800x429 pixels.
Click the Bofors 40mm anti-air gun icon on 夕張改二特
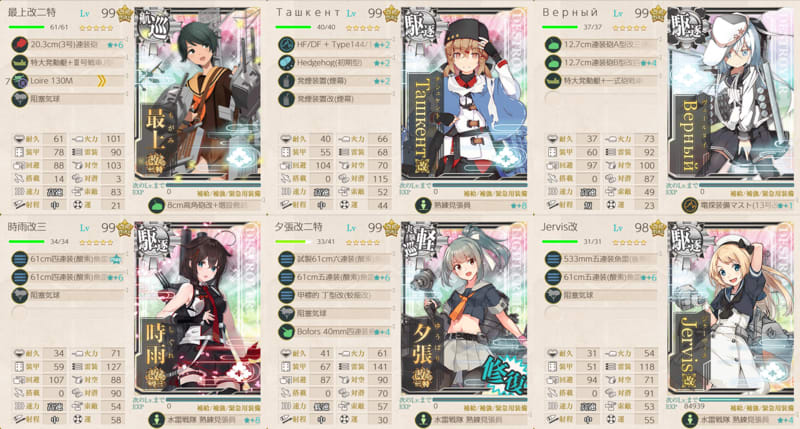286,332
